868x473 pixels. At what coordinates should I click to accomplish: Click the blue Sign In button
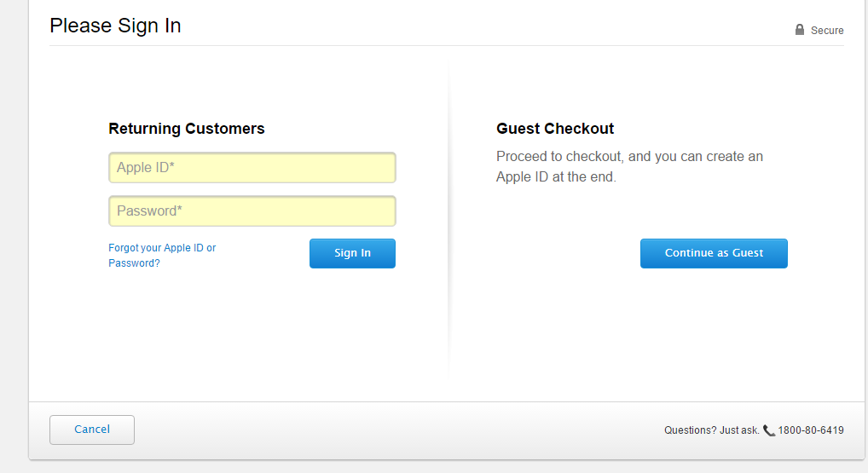pyautogui.click(x=353, y=253)
